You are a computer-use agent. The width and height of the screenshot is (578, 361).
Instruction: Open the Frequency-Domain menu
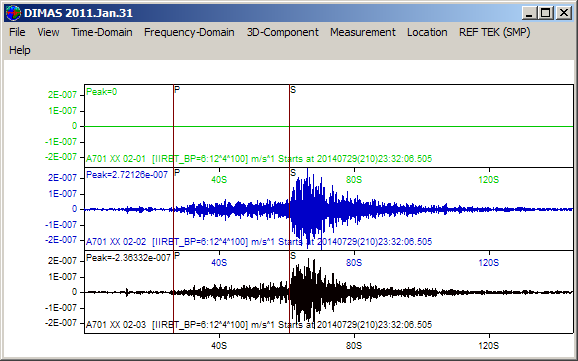tap(189, 32)
